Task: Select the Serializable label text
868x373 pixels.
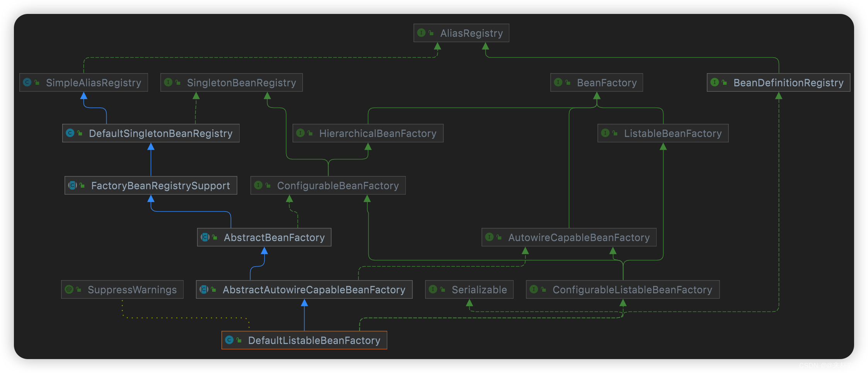Action: pos(479,290)
